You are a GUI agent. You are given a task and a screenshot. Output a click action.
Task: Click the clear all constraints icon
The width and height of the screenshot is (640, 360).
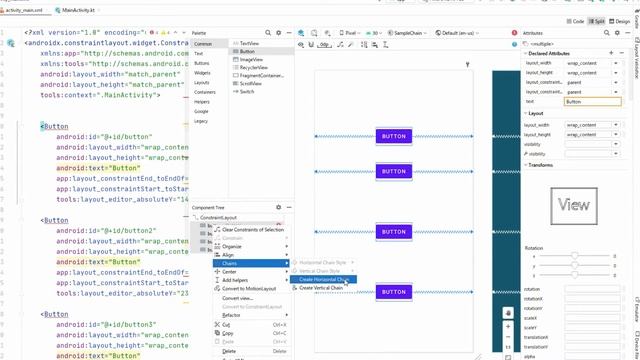(340, 45)
